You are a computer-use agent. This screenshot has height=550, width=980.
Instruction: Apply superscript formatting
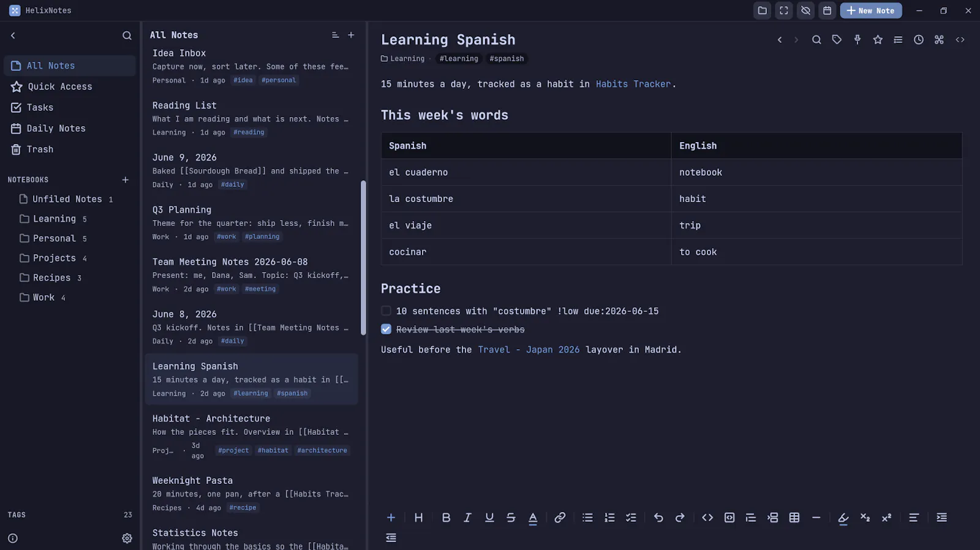pyautogui.click(x=886, y=518)
